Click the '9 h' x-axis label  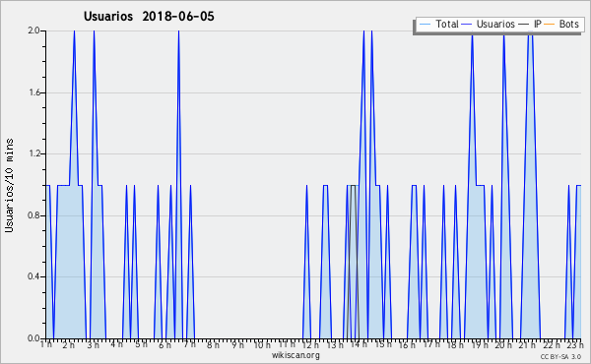coord(237,344)
